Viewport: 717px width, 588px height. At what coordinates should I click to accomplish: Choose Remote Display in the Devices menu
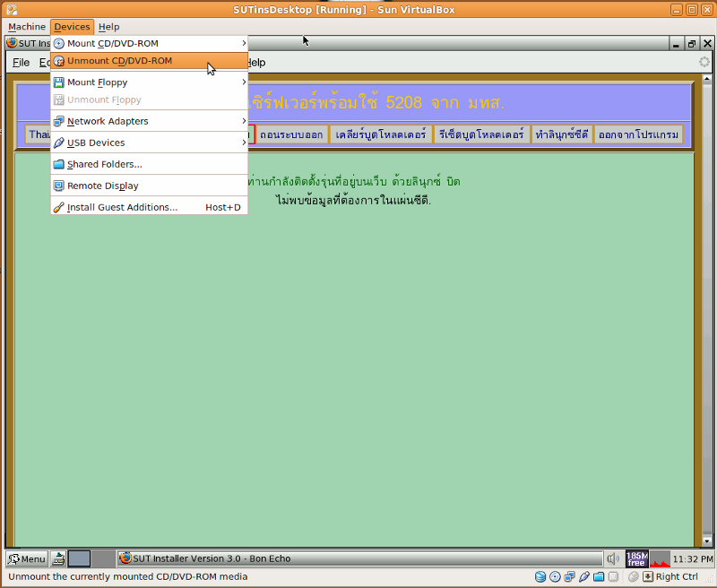[149, 186]
